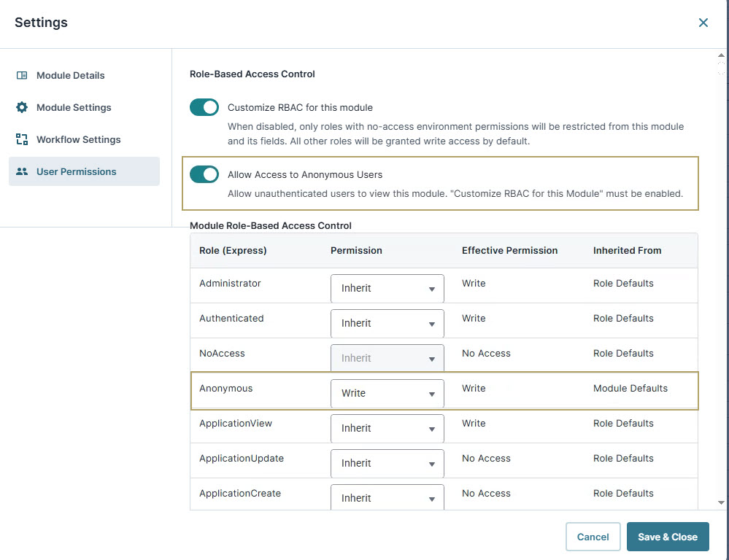This screenshot has width=729, height=560.
Task: Select the NoAccess role row
Action: coord(222,353)
